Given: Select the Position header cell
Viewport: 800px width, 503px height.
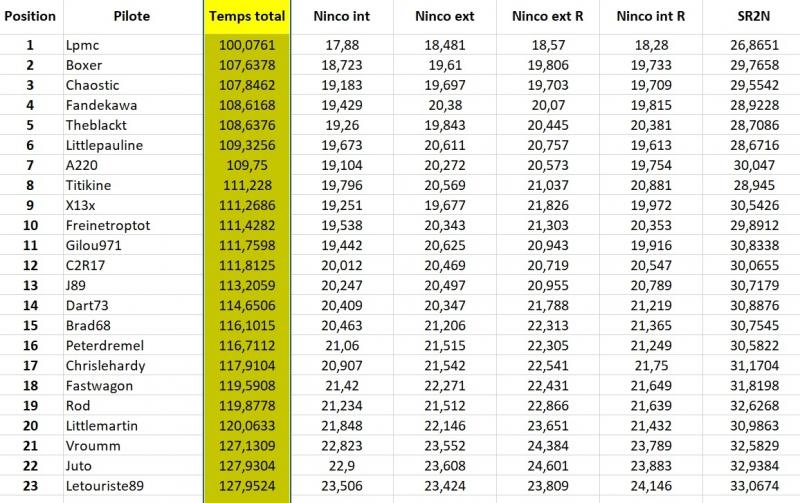Looking at the screenshot, I should (30, 16).
